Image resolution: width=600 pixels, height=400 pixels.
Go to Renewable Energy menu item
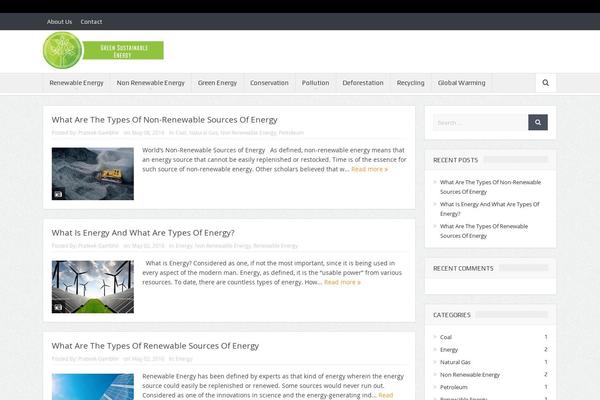pos(76,83)
